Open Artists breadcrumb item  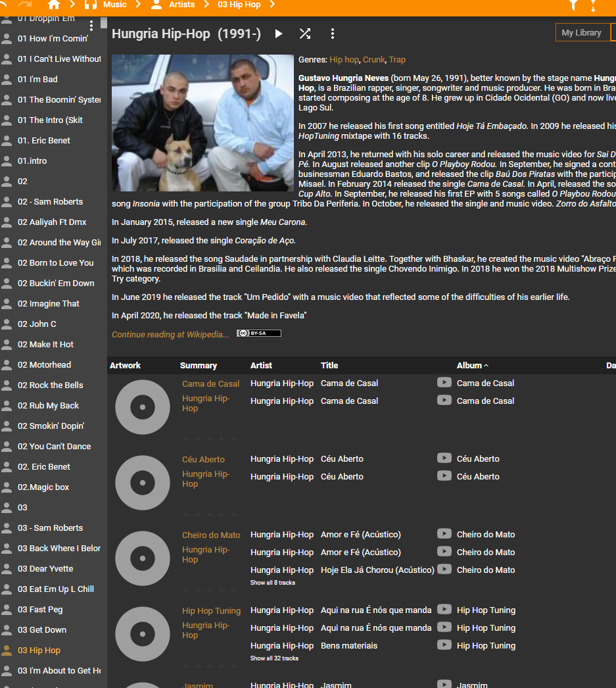click(x=181, y=5)
